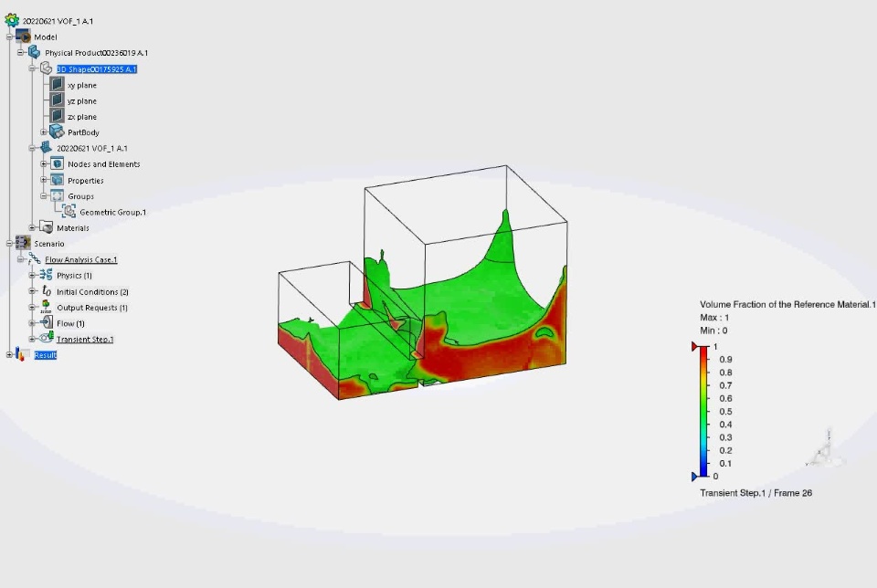Click the Scenario node icon

[23, 243]
